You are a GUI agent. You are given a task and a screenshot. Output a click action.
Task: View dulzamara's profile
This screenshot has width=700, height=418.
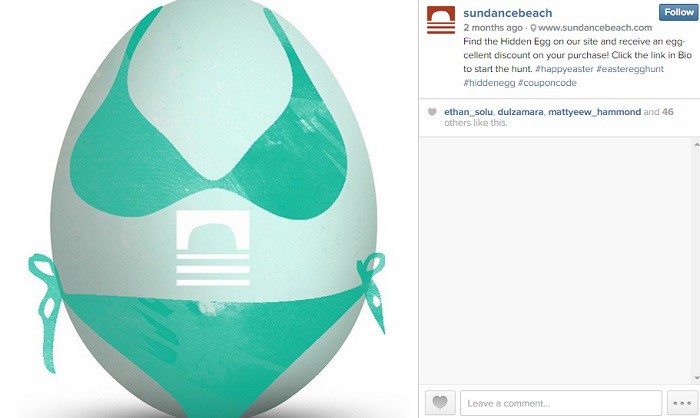click(520, 112)
